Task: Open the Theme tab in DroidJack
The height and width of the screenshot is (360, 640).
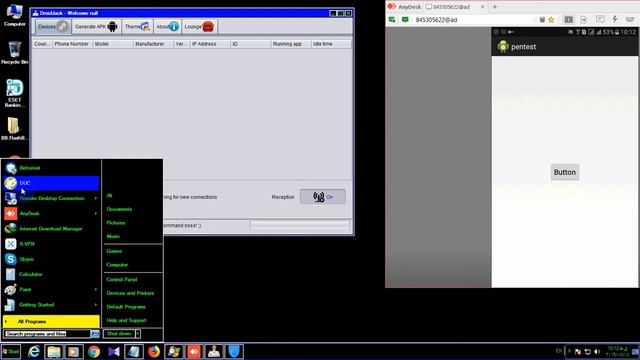Action: tap(137, 27)
